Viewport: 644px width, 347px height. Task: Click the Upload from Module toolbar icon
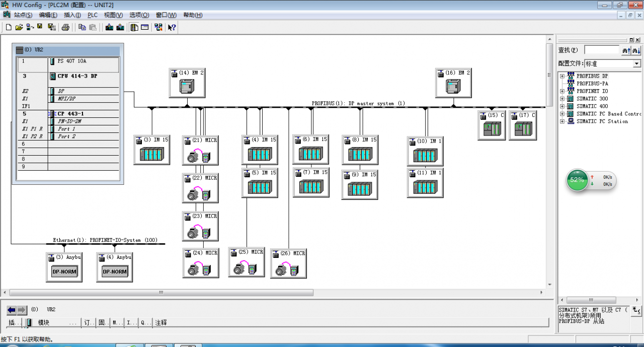(x=120, y=27)
